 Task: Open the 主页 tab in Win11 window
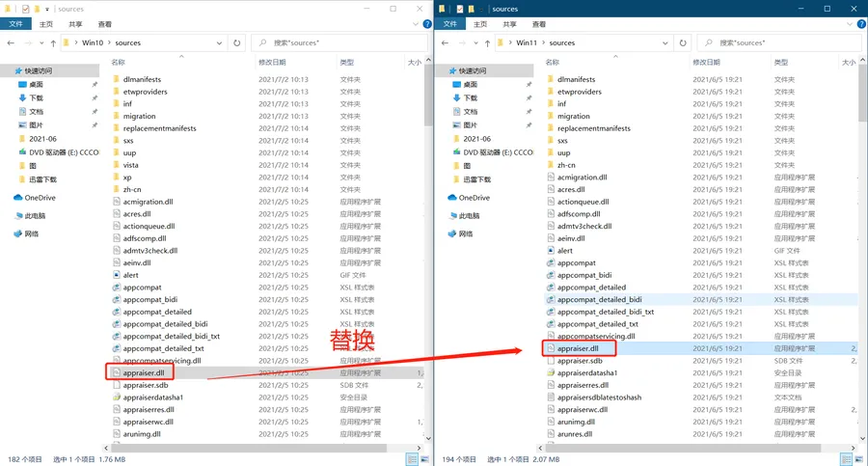(480, 24)
